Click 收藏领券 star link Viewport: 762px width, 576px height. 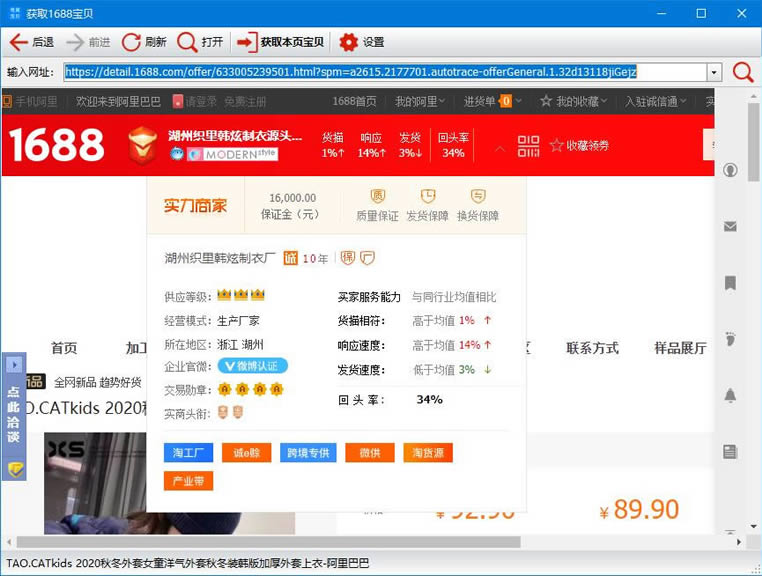pyautogui.click(x=578, y=146)
